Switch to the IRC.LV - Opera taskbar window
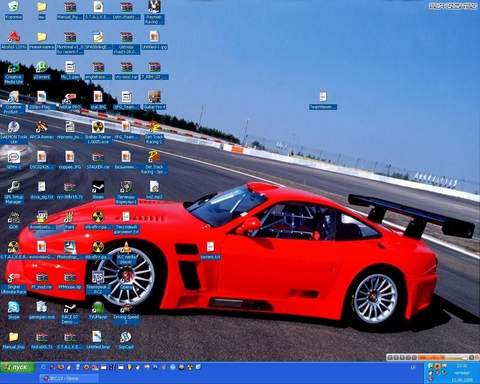Viewport: 480px width, 384px height. click(x=69, y=378)
